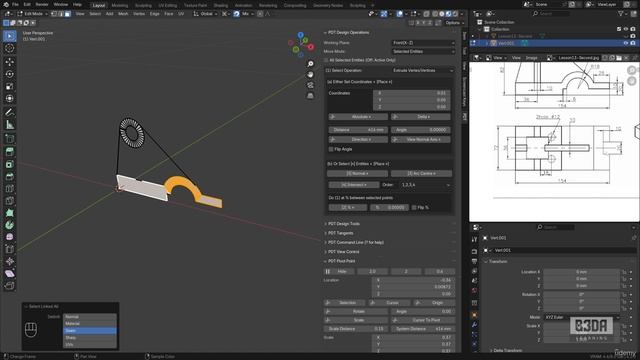This screenshot has height=360, width=640.
Task: Select the Scale tool in the toolbar
Action: (9, 86)
